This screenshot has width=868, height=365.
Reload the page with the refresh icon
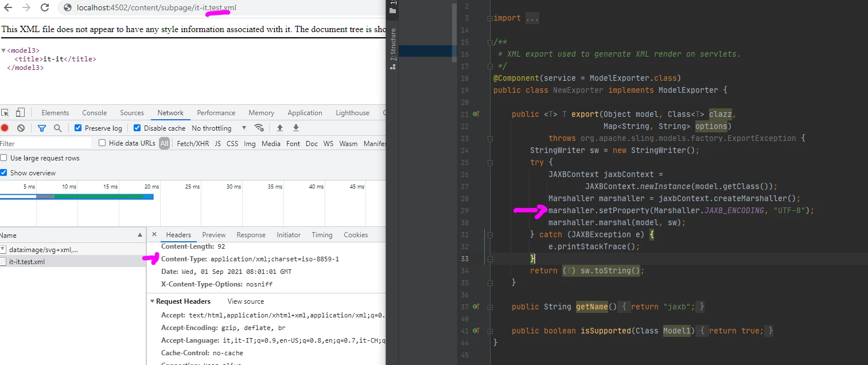pos(45,8)
